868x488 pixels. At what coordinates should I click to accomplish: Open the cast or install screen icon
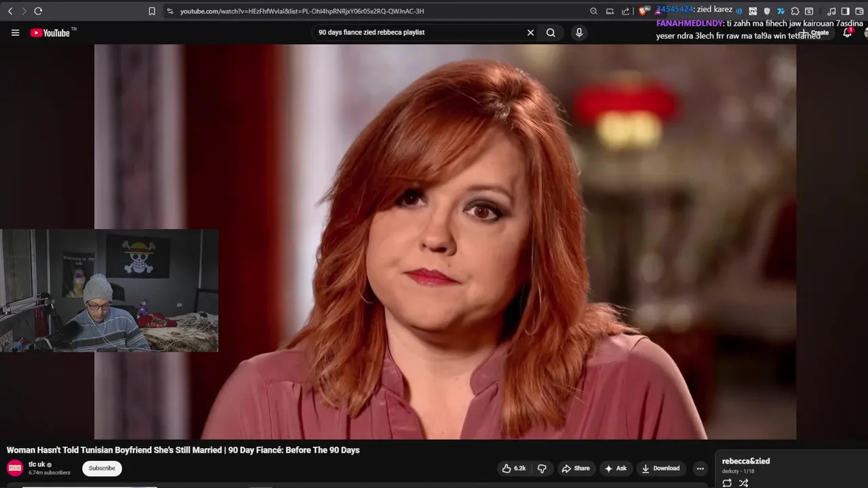click(610, 12)
